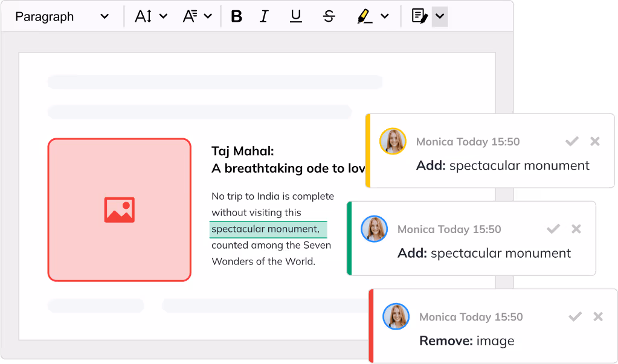Expand the highlight color dropdown arrow
Screen dimensions: 618x364
click(385, 17)
